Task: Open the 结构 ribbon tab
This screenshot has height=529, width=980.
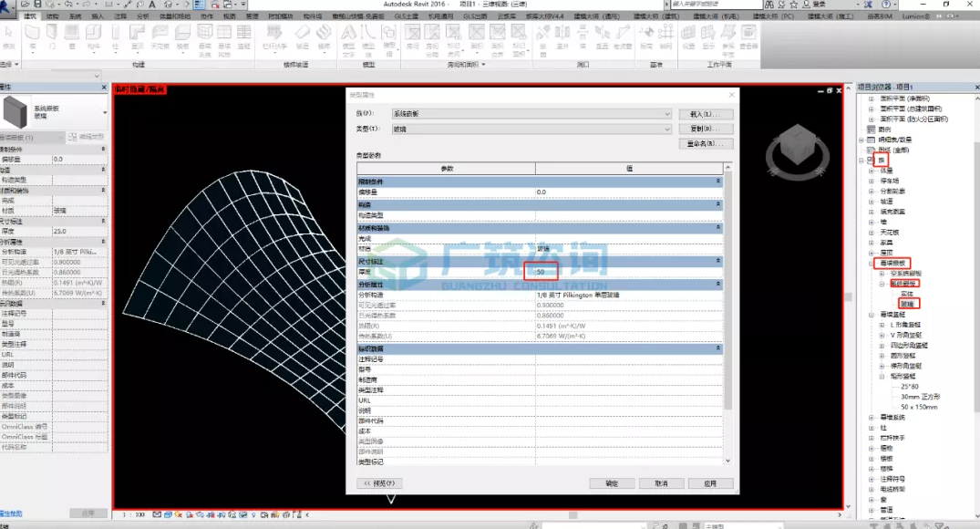Action: [x=53, y=16]
